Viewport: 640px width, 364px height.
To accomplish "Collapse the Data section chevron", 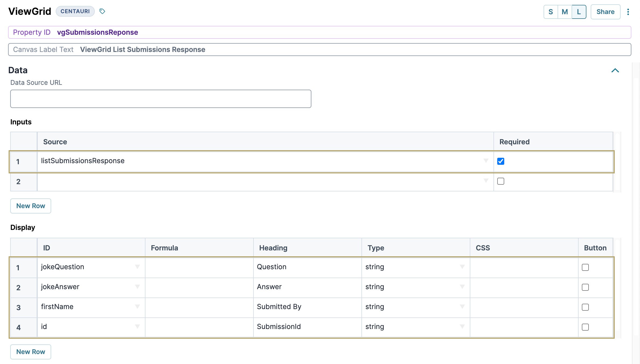I will pyautogui.click(x=615, y=71).
